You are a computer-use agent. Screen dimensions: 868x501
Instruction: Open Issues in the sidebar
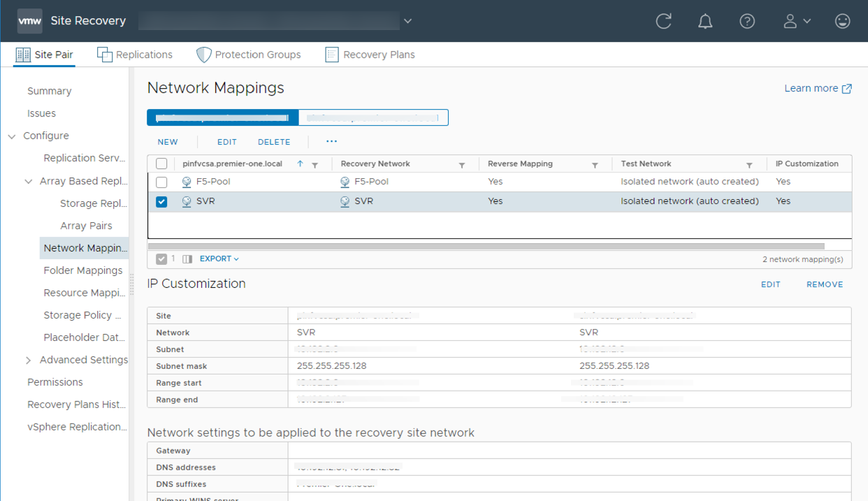tap(41, 113)
